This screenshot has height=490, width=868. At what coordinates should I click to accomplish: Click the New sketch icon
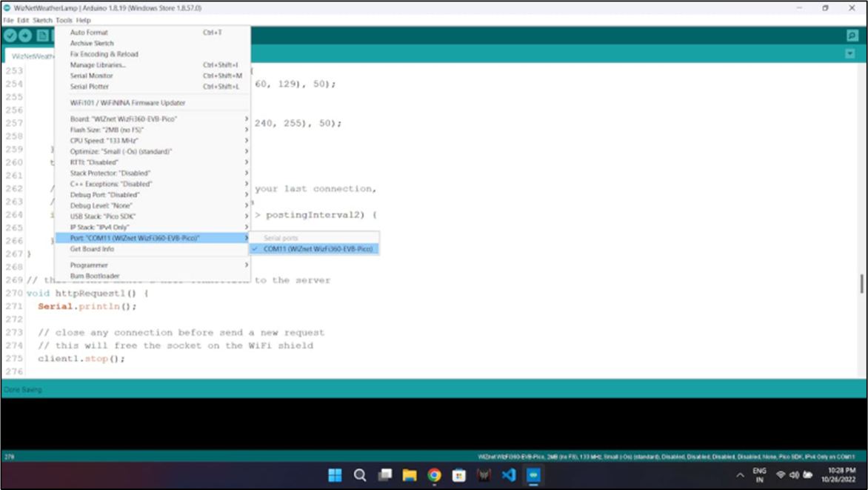(43, 36)
